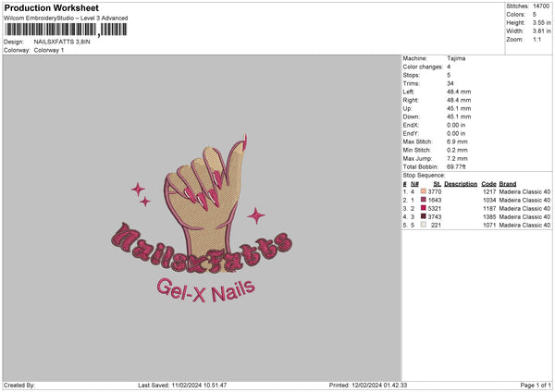This screenshot has width=555, height=392.
Task: Click design name 'NAILSXFATTS 3,8IN'
Action: [62, 42]
